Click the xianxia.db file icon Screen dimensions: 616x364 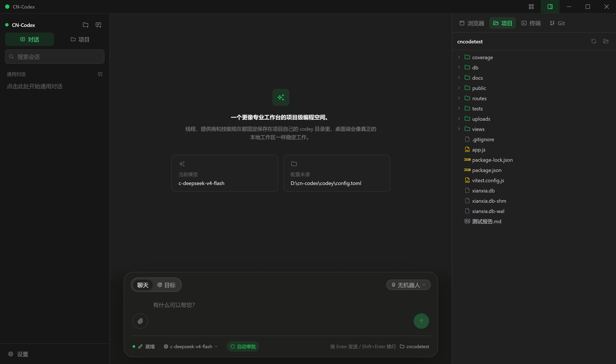pyautogui.click(x=467, y=190)
